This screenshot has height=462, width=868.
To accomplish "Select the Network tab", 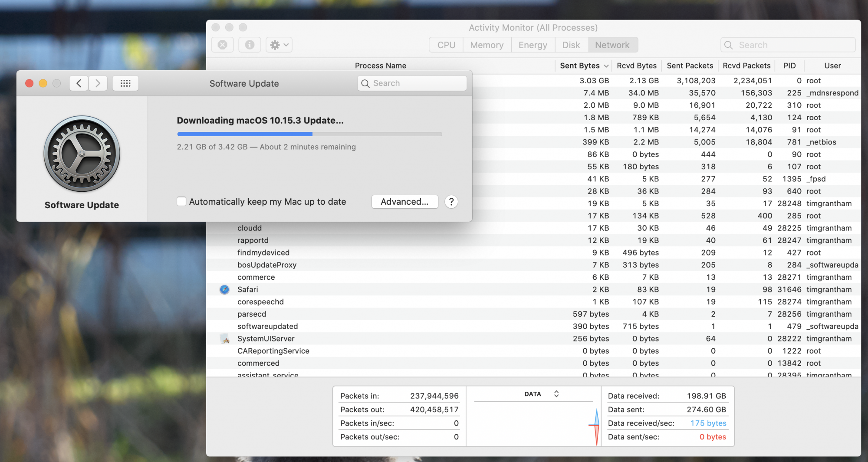I will (x=612, y=45).
